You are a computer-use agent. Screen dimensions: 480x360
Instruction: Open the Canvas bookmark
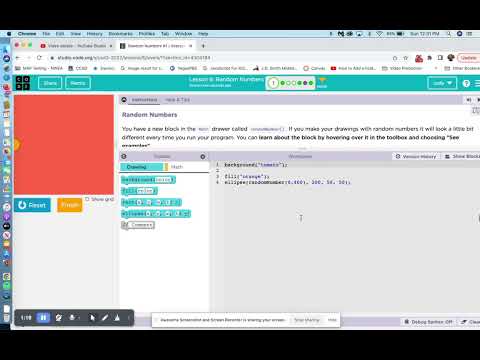314,68
